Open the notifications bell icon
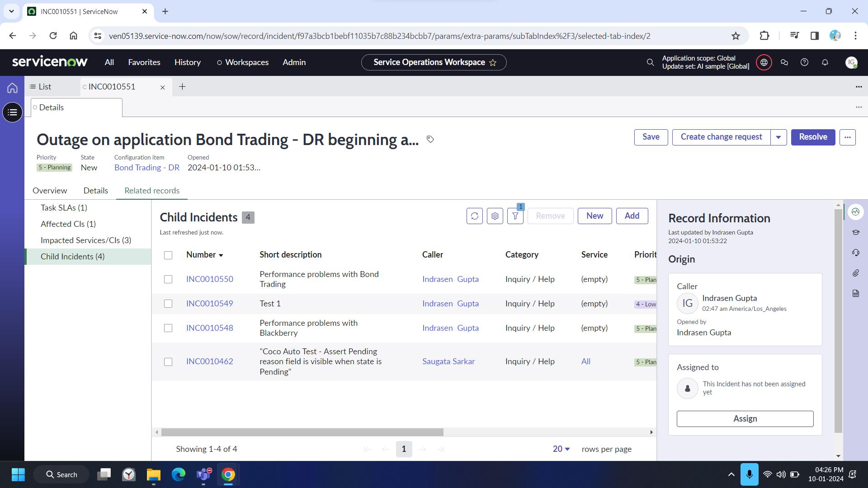This screenshot has height=488, width=868. point(825,62)
